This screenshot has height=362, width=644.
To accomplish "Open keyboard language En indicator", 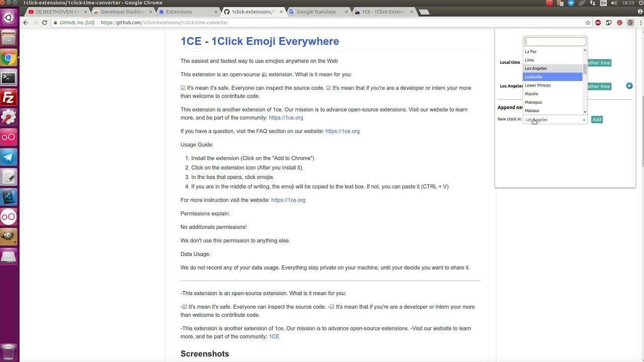I will 603,3.
